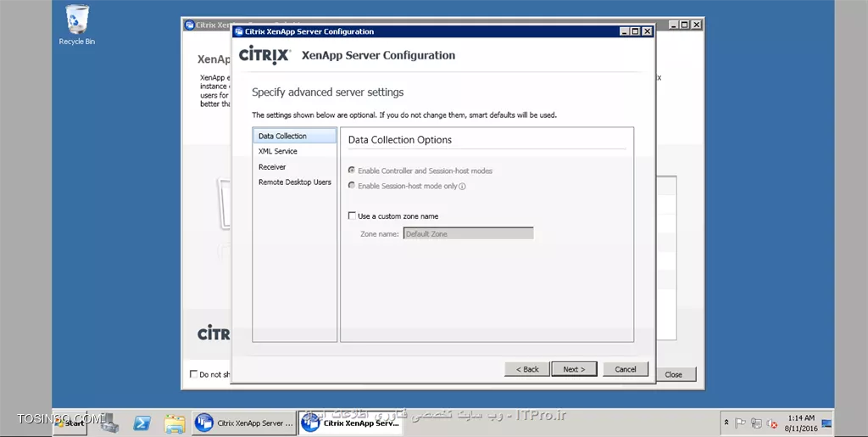Screen dimensions: 868x437
Task: Cancel the XenApp Server Configuration wizard
Action: 626,369
